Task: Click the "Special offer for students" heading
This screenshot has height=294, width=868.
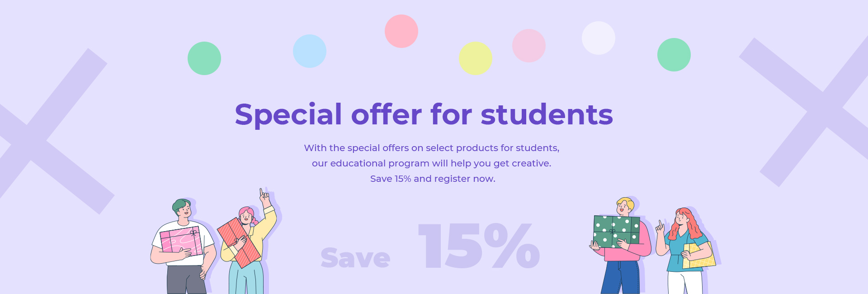Action: point(424,114)
